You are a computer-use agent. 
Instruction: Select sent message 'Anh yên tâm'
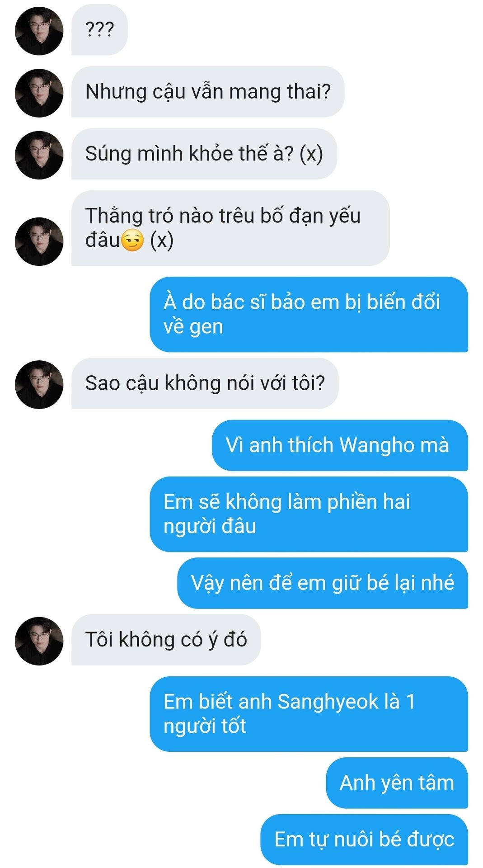point(397,783)
